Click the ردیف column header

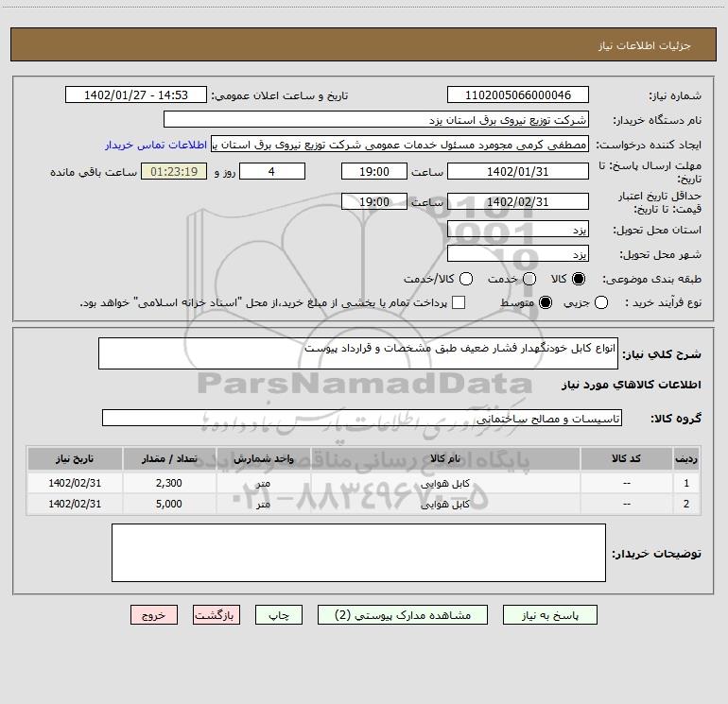pyautogui.click(x=686, y=459)
